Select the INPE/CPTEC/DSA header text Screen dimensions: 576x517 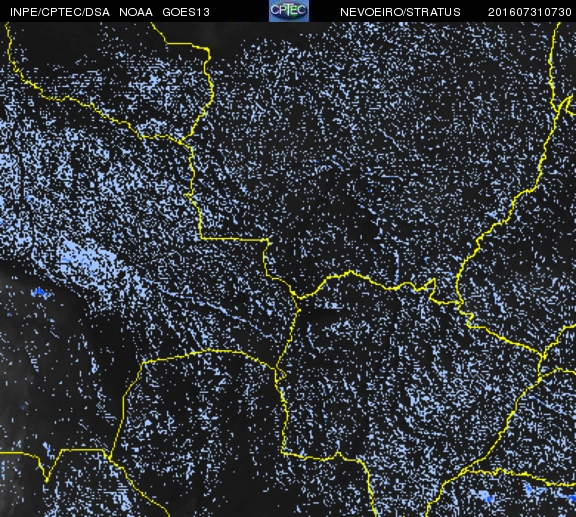coord(60,12)
